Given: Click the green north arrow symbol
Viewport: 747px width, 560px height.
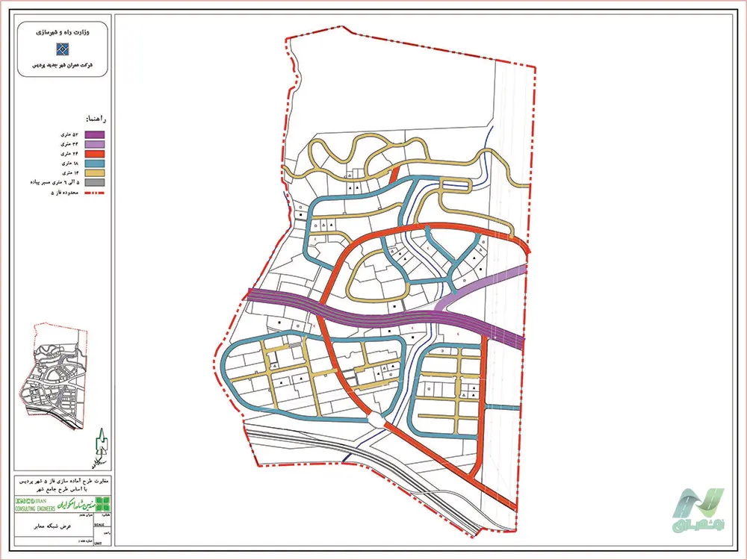Looking at the screenshot, I should pos(102,444).
